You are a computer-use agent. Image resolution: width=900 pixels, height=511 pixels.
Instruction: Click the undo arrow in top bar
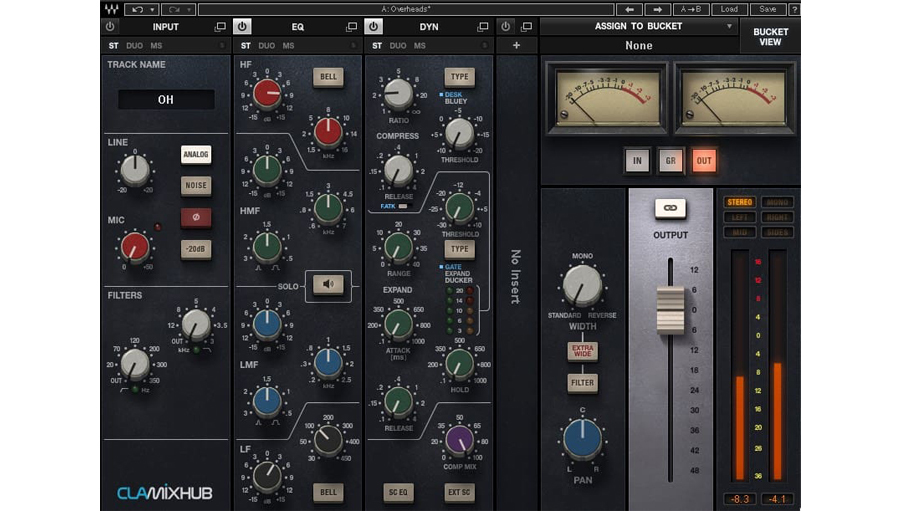[137, 9]
